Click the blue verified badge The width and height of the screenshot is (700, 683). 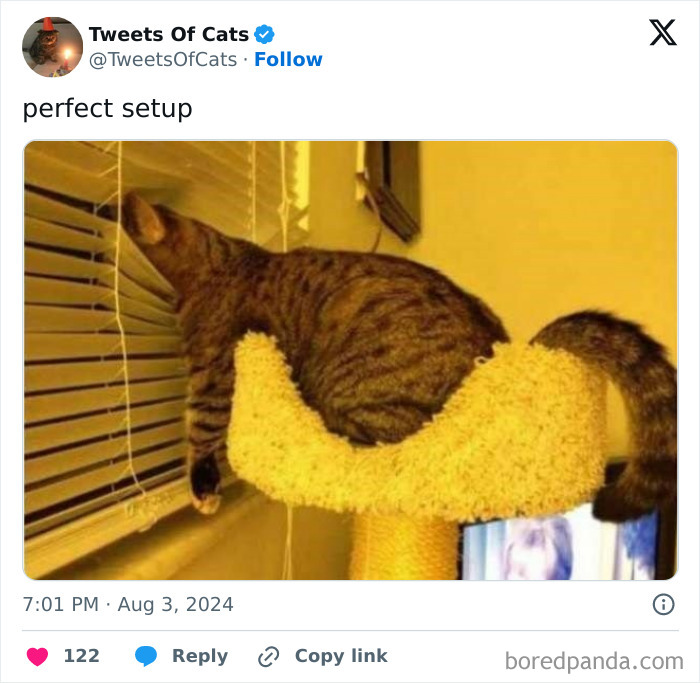(x=265, y=35)
